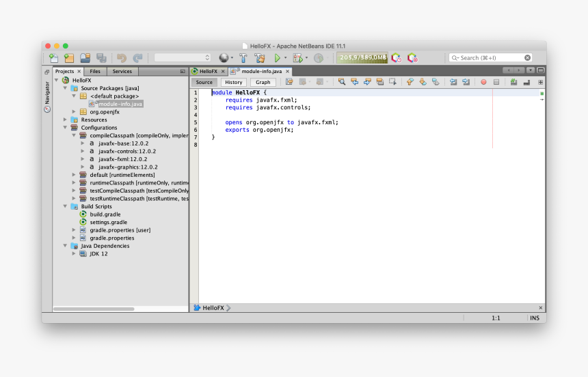Toggle the Graph editor view

263,82
